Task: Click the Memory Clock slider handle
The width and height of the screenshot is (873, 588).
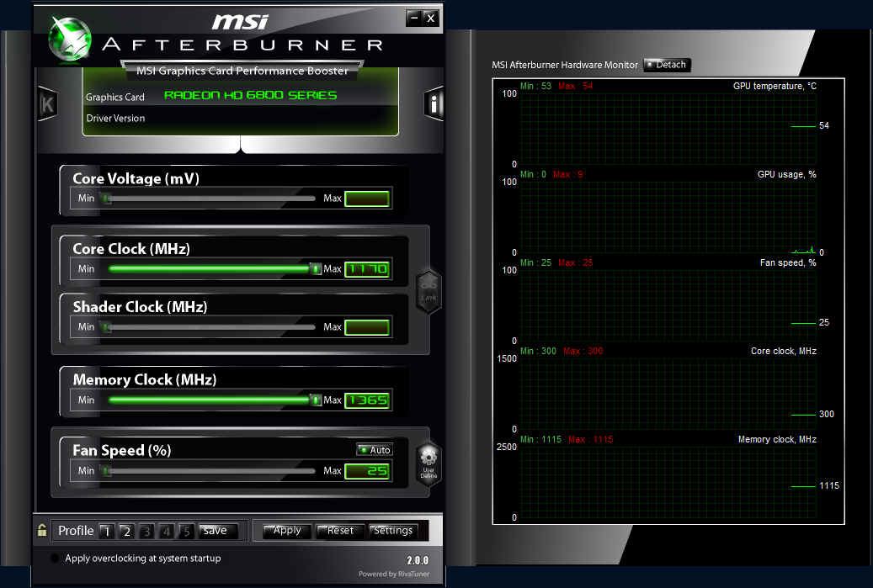Action: (x=316, y=400)
